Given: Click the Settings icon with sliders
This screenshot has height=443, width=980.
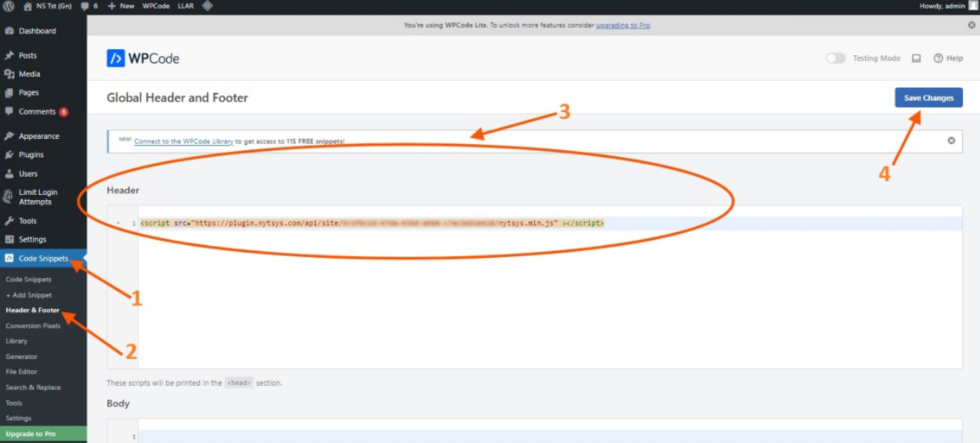Looking at the screenshot, I should click(9, 239).
